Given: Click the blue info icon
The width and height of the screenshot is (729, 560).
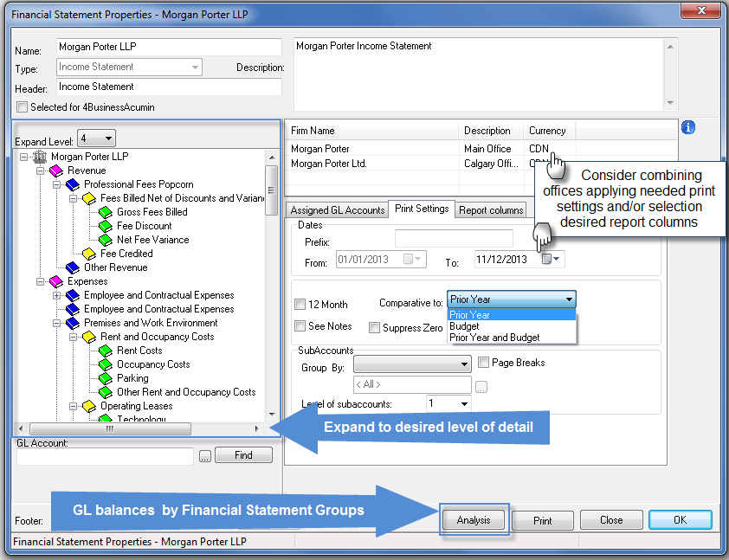Looking at the screenshot, I should 688,127.
